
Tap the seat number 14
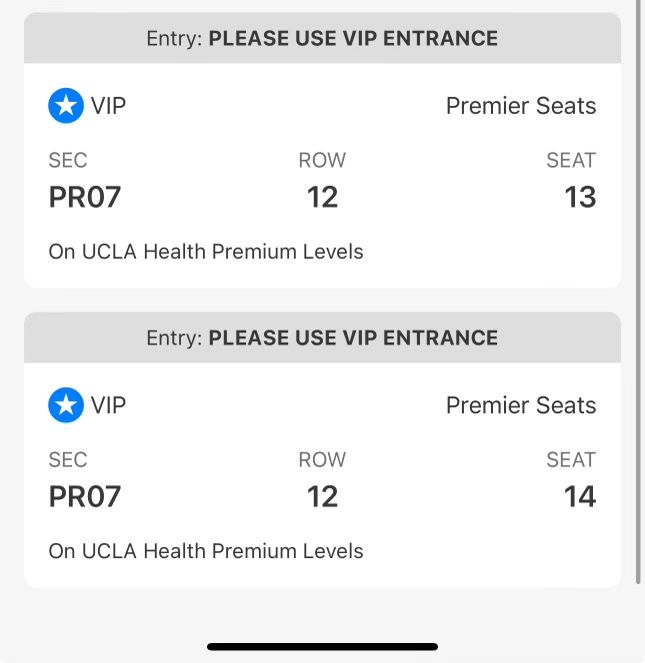[580, 496]
